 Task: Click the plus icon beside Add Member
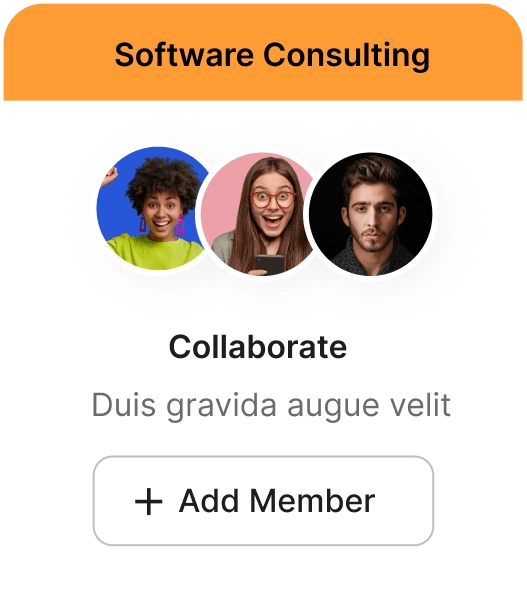pos(149,501)
